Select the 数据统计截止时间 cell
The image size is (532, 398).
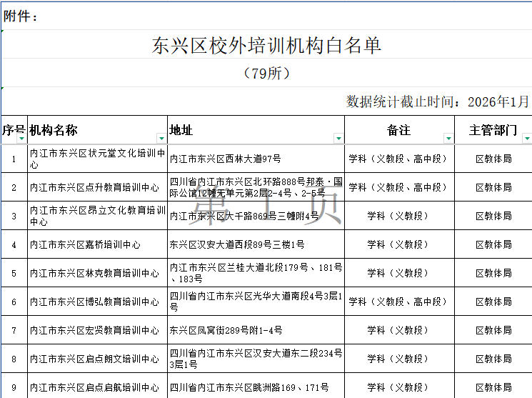click(x=266, y=101)
